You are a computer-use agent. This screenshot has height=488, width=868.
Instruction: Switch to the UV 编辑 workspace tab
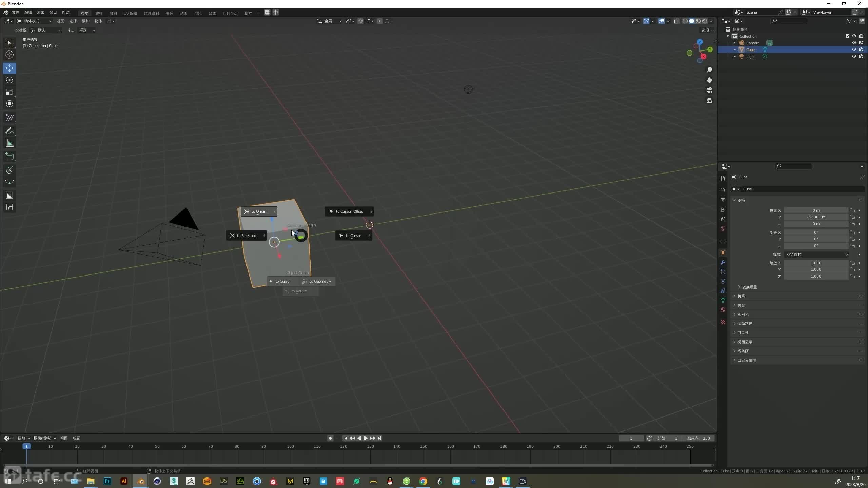pyautogui.click(x=131, y=13)
